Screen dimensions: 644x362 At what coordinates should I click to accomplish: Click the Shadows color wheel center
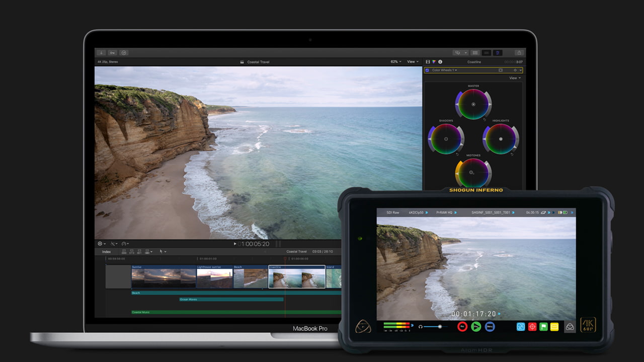coord(446,139)
